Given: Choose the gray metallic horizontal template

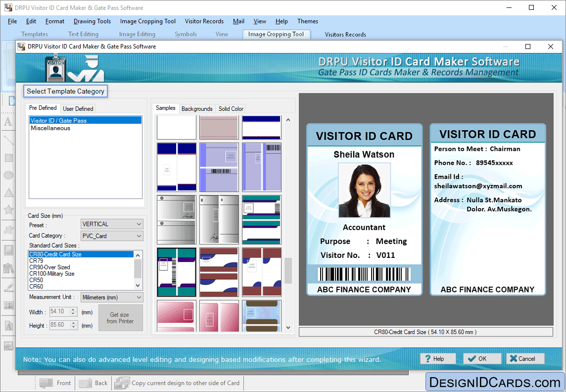Looking at the screenshot, I should [177, 220].
